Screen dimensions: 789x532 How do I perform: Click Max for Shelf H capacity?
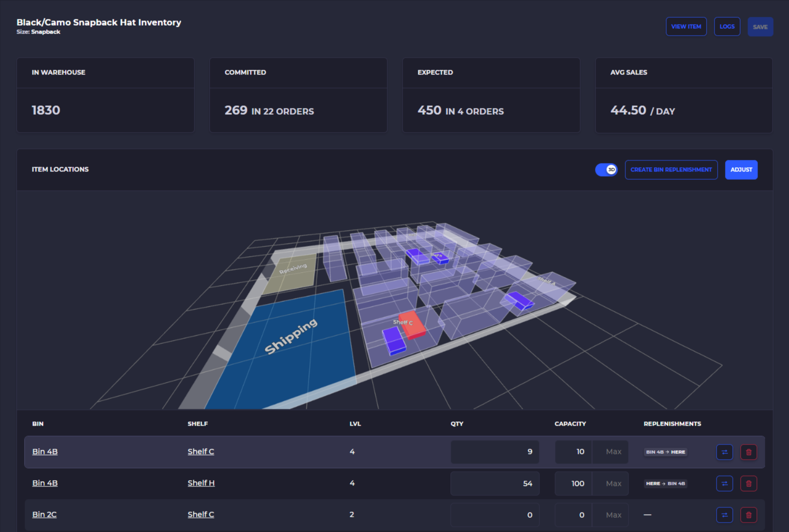point(613,483)
